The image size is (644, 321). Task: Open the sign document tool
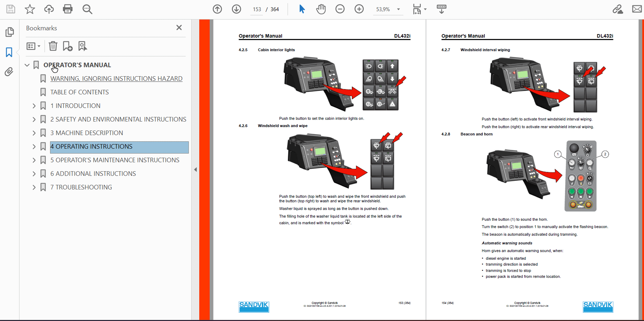[618, 9]
